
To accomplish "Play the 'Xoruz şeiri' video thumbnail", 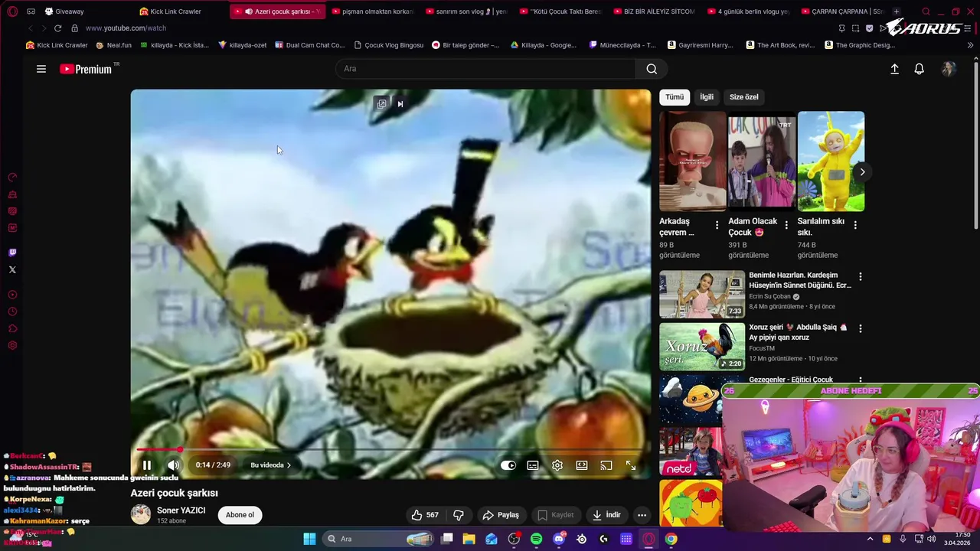I will (702, 347).
